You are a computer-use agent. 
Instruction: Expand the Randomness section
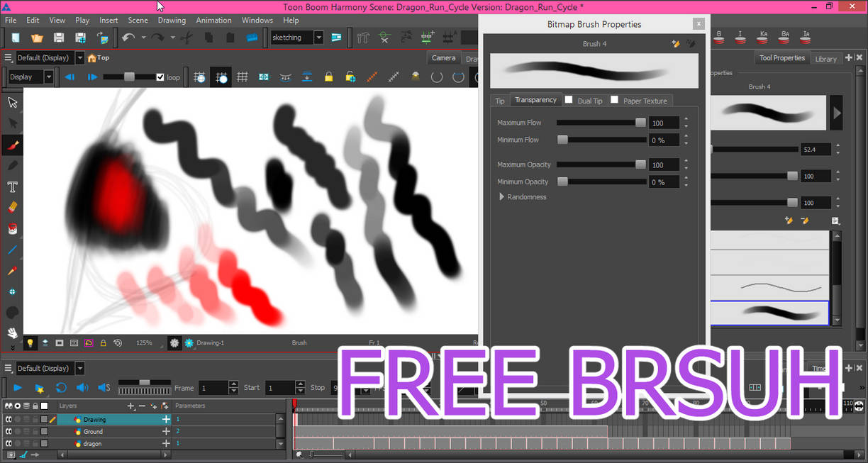[x=502, y=196]
